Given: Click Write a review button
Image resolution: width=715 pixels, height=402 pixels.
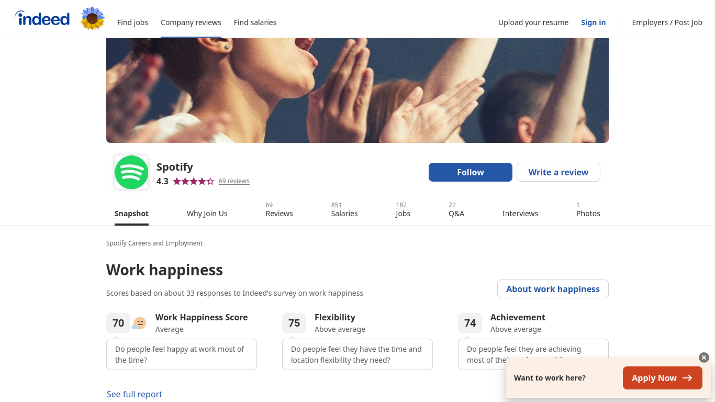Looking at the screenshot, I should tap(558, 172).
